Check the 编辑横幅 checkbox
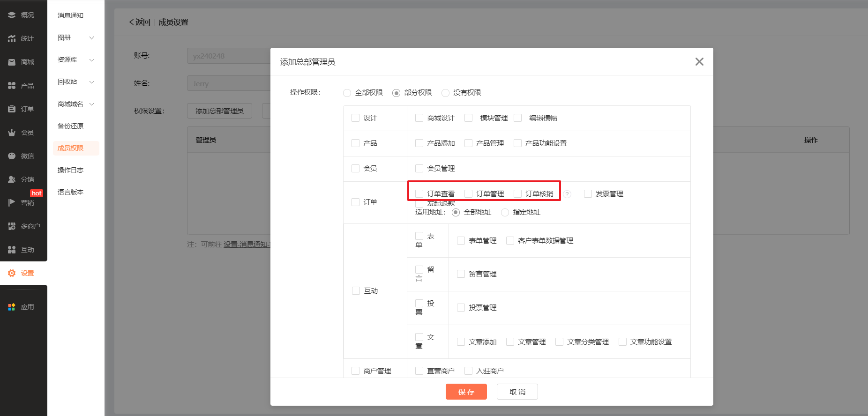This screenshot has width=868, height=416. point(517,118)
